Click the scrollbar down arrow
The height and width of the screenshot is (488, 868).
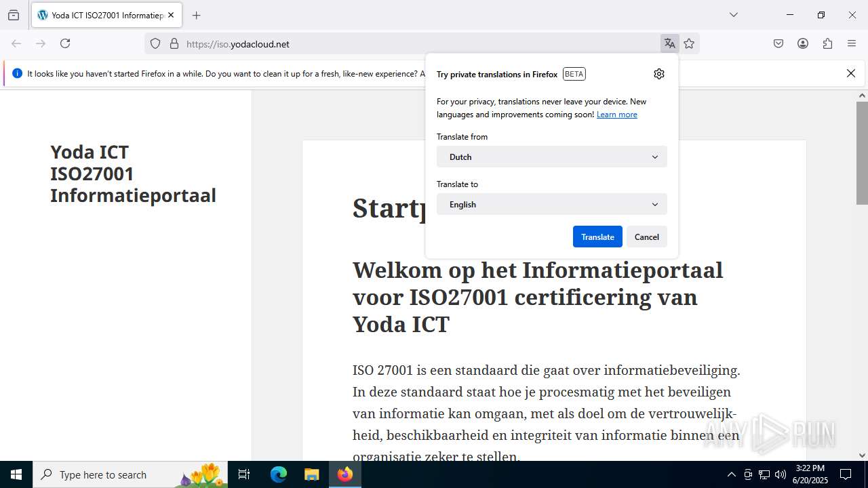tap(862, 455)
